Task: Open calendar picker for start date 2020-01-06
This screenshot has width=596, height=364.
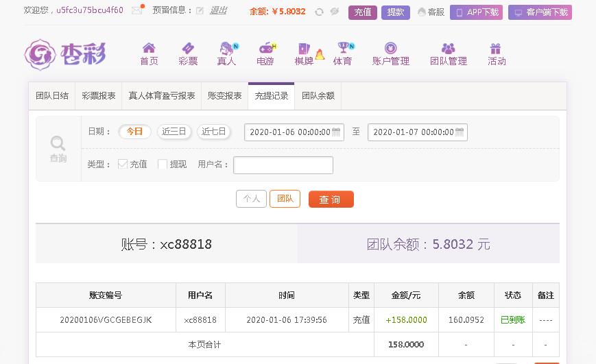Action: (x=336, y=132)
